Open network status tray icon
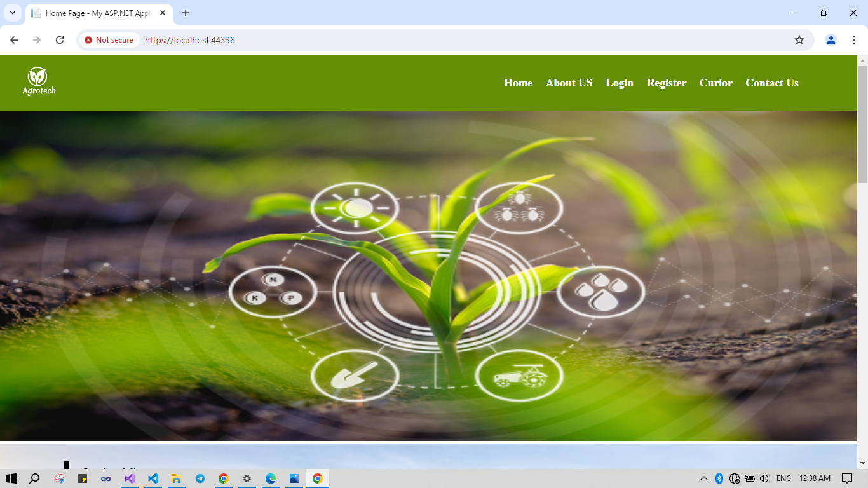This screenshot has height=488, width=868. 735,478
